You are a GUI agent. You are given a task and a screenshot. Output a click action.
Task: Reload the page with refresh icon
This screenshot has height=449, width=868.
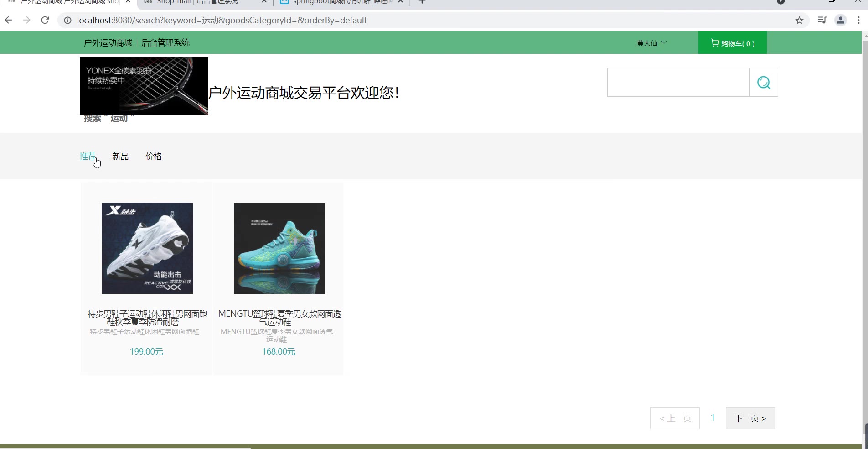pyautogui.click(x=45, y=20)
